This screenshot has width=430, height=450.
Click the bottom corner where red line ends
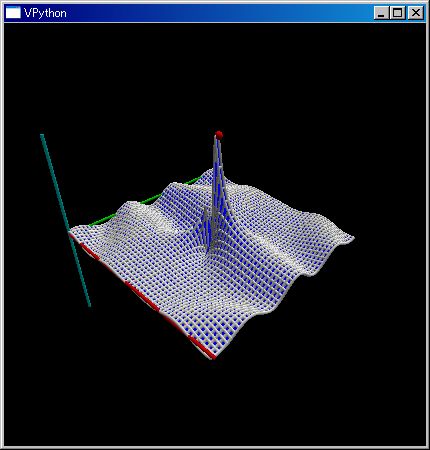(213, 358)
